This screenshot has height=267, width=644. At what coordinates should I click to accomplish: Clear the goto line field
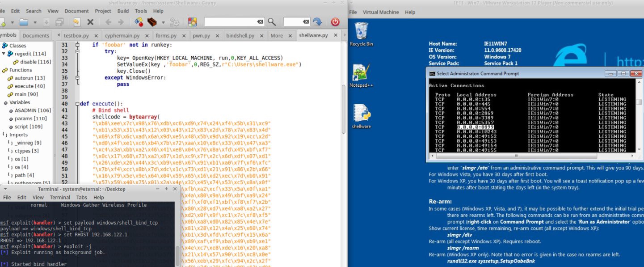point(306,21)
